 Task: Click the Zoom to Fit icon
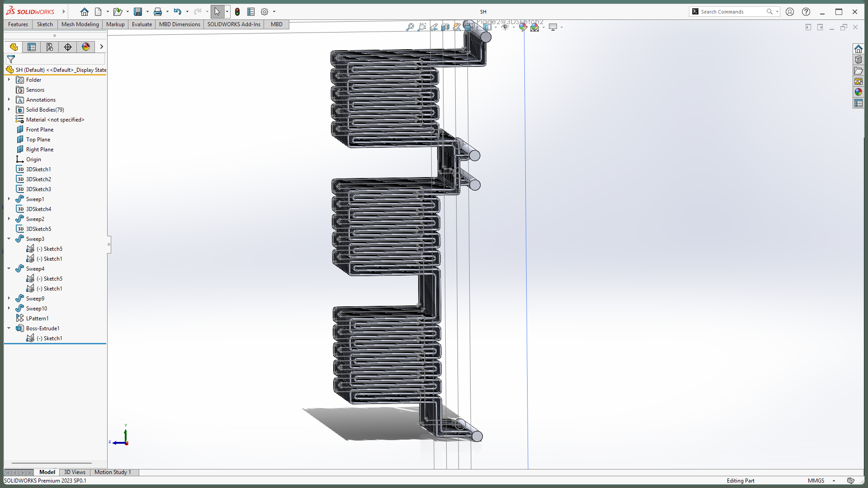click(x=410, y=27)
